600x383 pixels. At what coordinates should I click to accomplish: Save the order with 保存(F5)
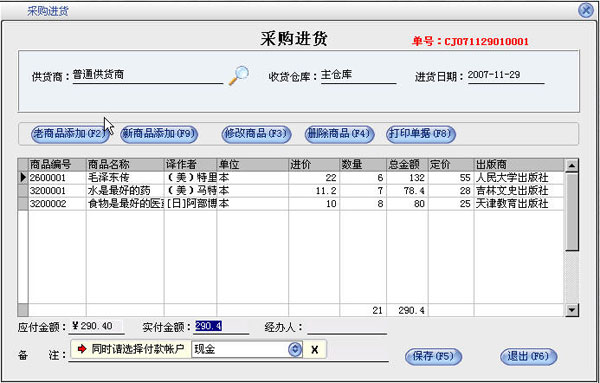point(433,357)
